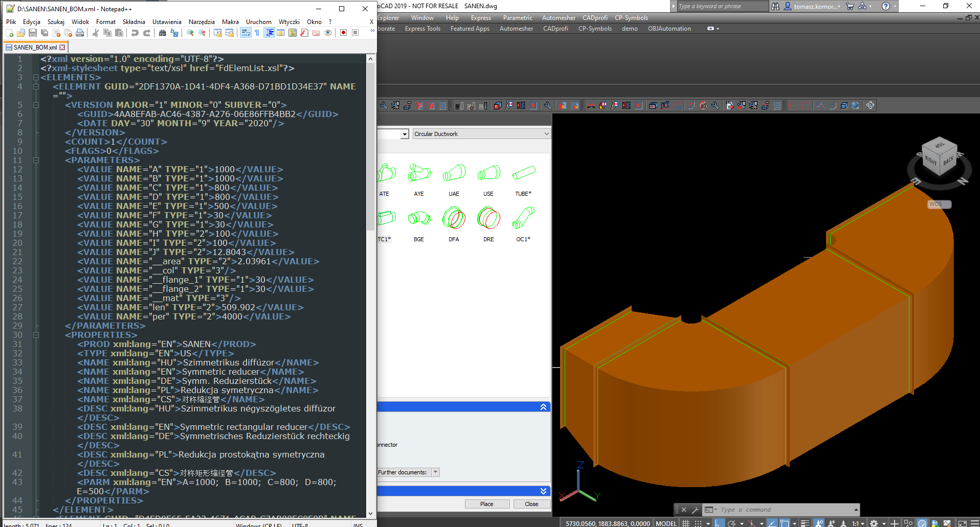Choose the DRE duct fitting icon
The height and width of the screenshot is (527, 980).
488,219
